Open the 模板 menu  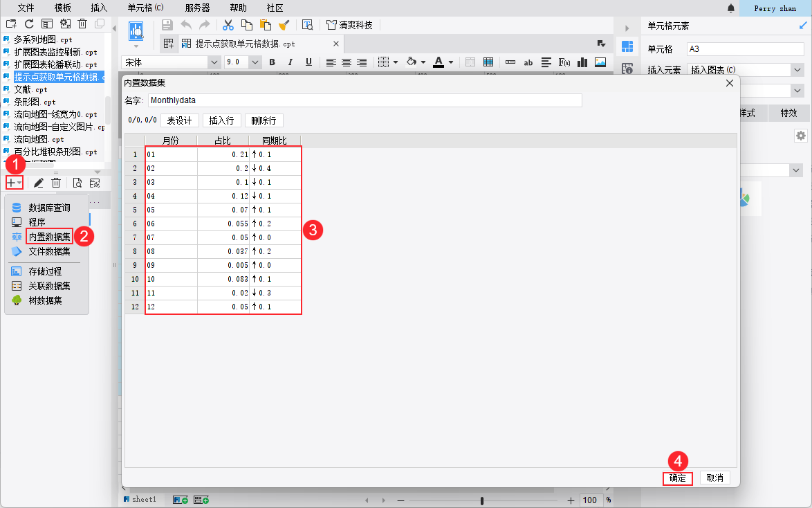point(63,8)
